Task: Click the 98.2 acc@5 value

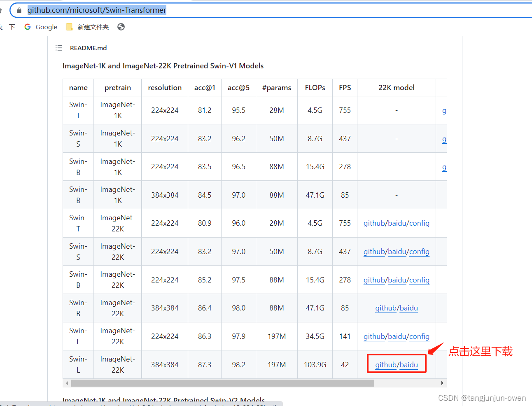Action: click(x=238, y=365)
